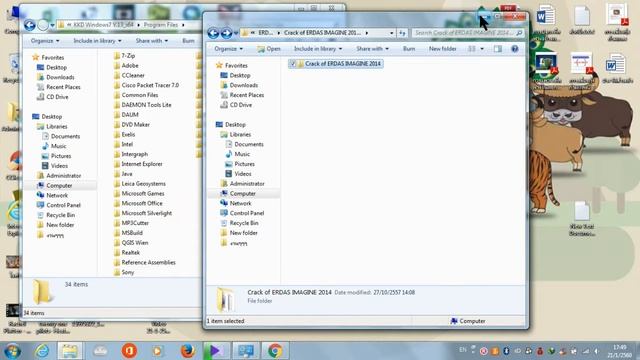The width and height of the screenshot is (640, 360).
Task: Select Leica Geosystems folder
Action: (x=140, y=184)
